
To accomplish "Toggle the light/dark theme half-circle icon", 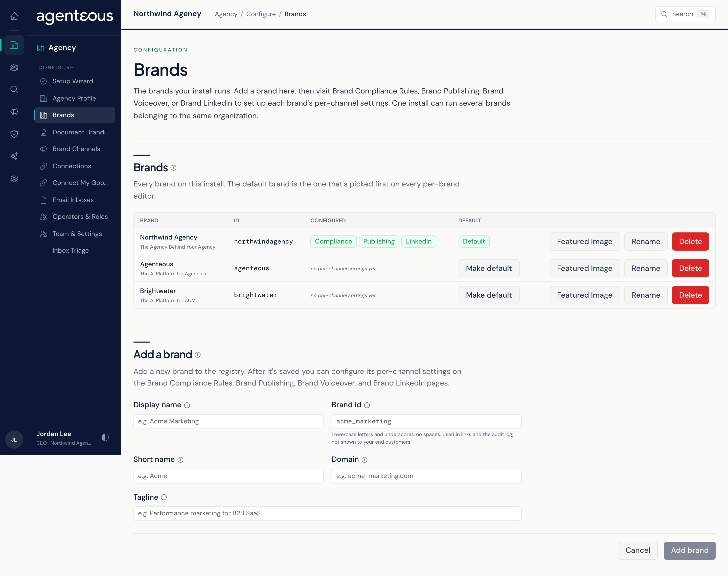I will (105, 437).
